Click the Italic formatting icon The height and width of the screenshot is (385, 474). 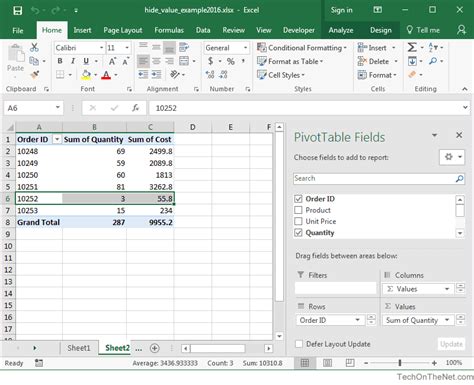click(73, 61)
